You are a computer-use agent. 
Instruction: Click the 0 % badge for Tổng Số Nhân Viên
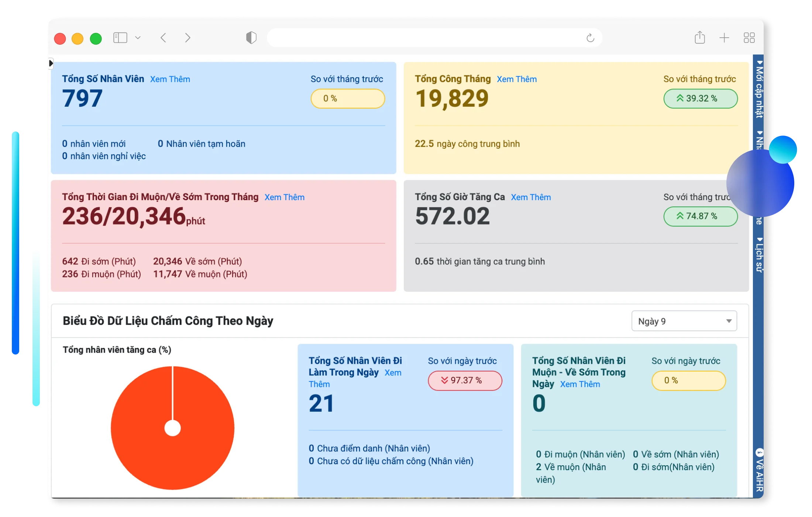(x=348, y=99)
